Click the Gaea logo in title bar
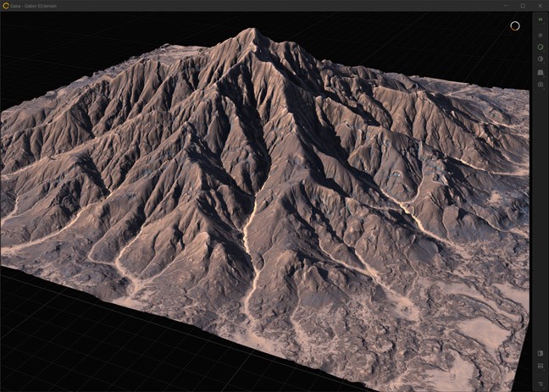549x392 pixels. [x=6, y=5]
